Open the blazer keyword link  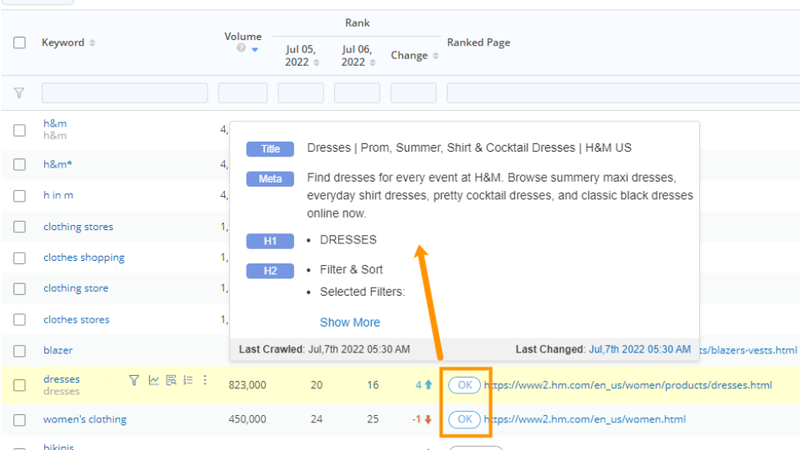tap(58, 351)
